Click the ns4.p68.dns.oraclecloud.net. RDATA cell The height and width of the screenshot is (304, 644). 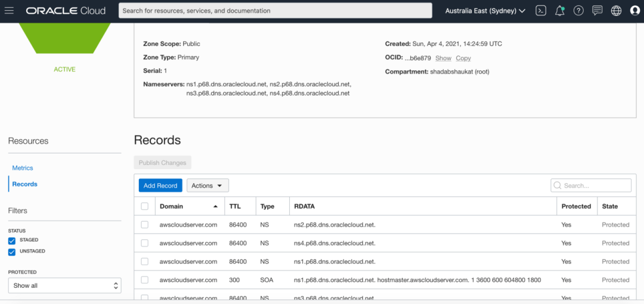(x=335, y=243)
